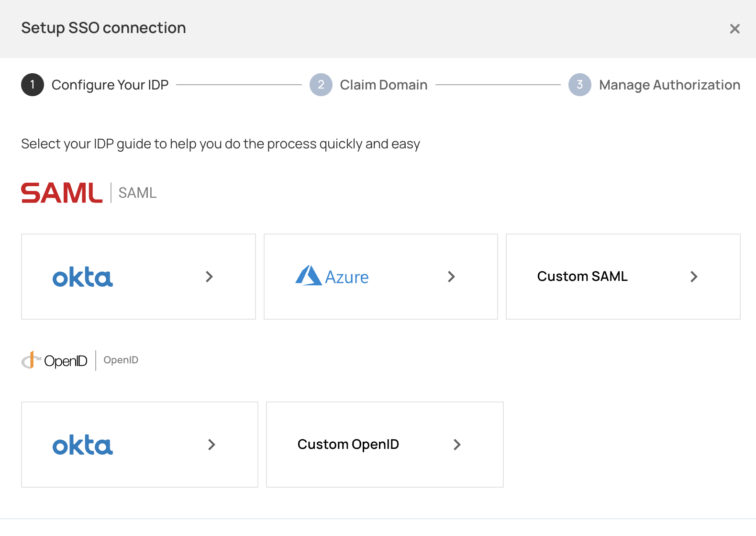Close the Setup SSO connection dialog

734,29
